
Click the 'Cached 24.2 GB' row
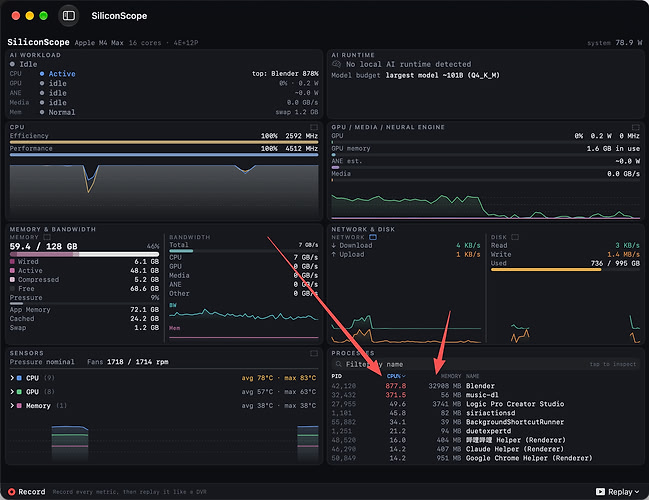[x=84, y=319]
